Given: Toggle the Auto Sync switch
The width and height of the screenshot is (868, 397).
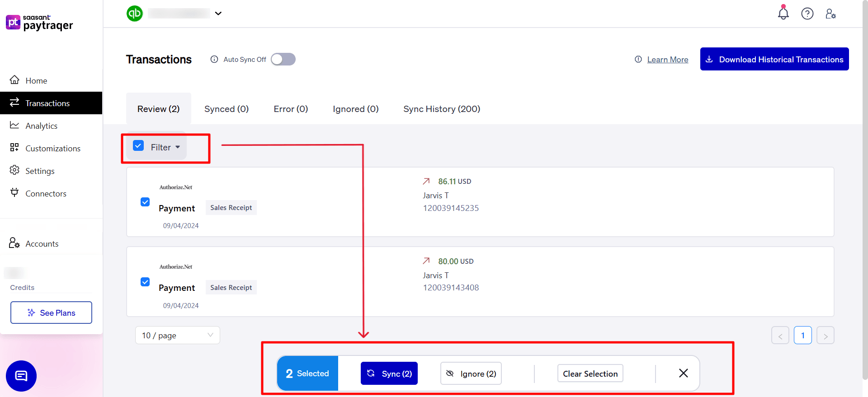Looking at the screenshot, I should 283,59.
